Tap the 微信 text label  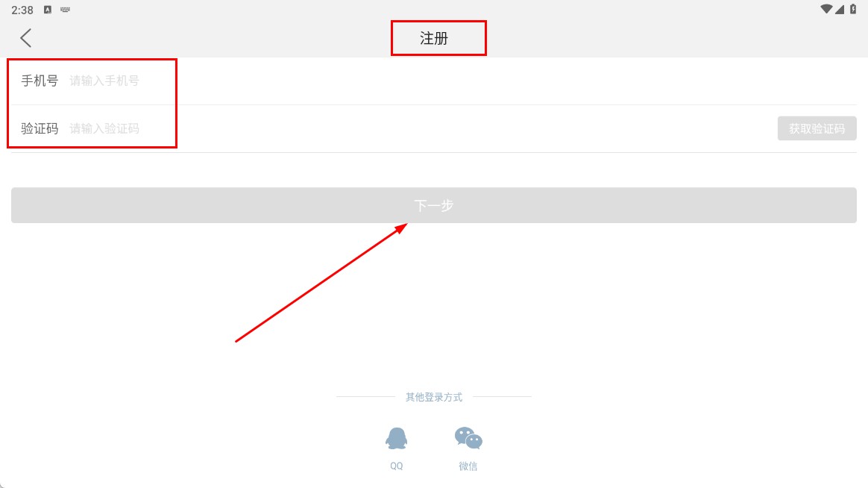coord(468,466)
